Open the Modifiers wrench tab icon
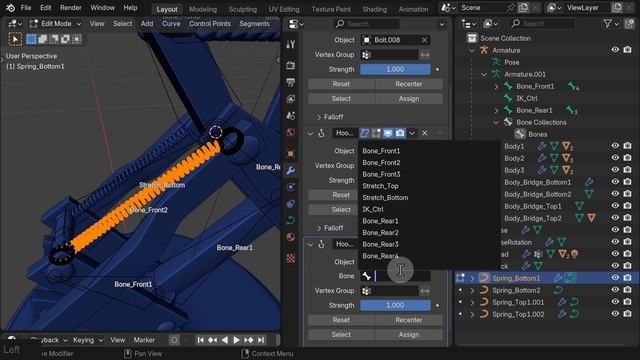The width and height of the screenshot is (640, 360). pos(290,171)
